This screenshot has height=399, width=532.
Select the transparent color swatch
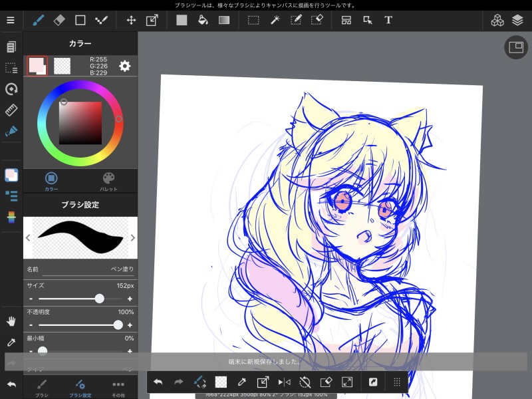click(x=62, y=66)
